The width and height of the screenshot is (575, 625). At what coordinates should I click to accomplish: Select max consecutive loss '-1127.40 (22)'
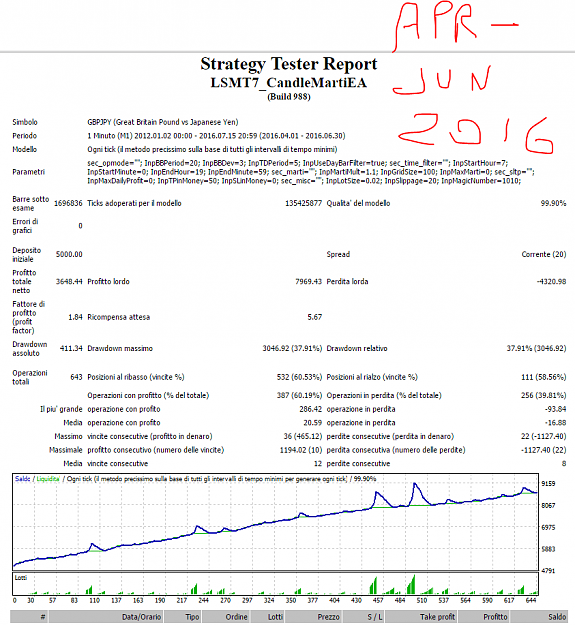(x=544, y=450)
